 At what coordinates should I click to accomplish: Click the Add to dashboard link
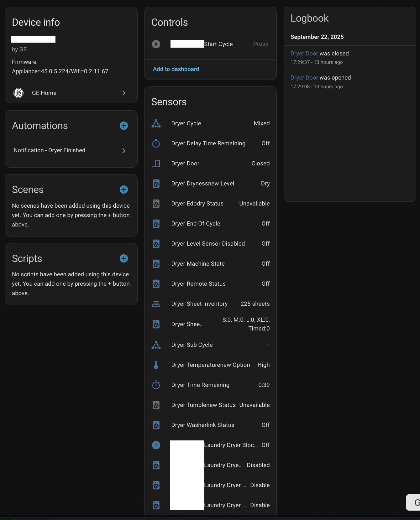(x=176, y=69)
